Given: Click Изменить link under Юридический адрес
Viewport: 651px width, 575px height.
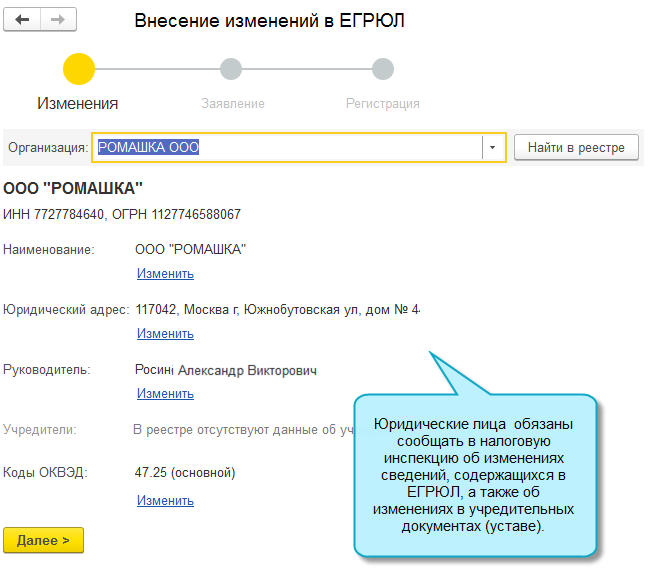Looking at the screenshot, I should coord(165,333).
